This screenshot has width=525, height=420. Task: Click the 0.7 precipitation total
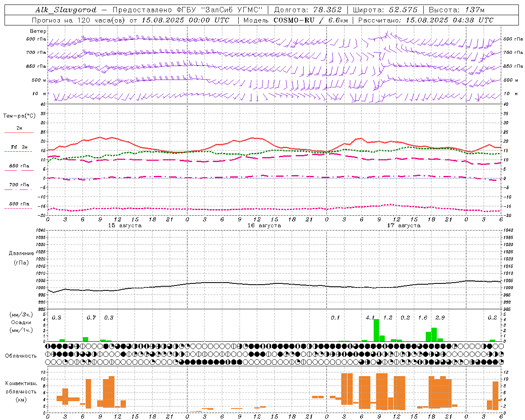tap(91, 318)
